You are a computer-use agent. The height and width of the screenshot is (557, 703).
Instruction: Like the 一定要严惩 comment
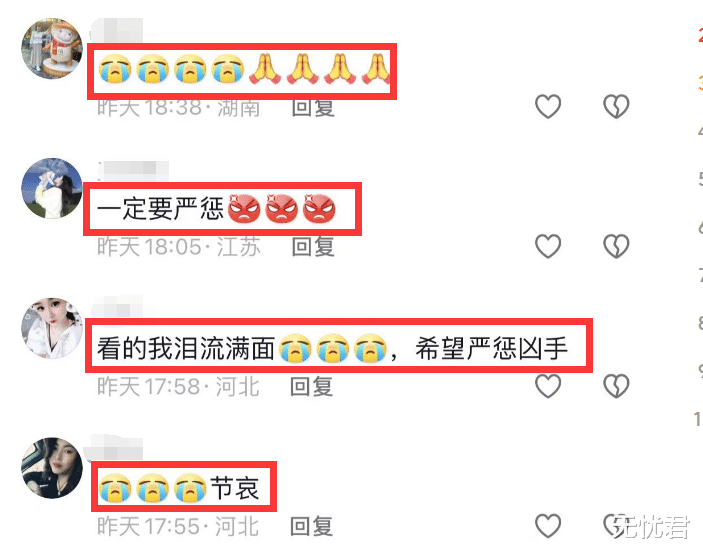point(548,246)
